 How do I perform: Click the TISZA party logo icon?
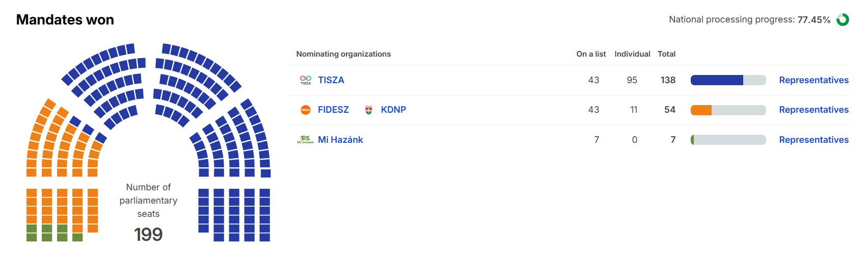[306, 80]
